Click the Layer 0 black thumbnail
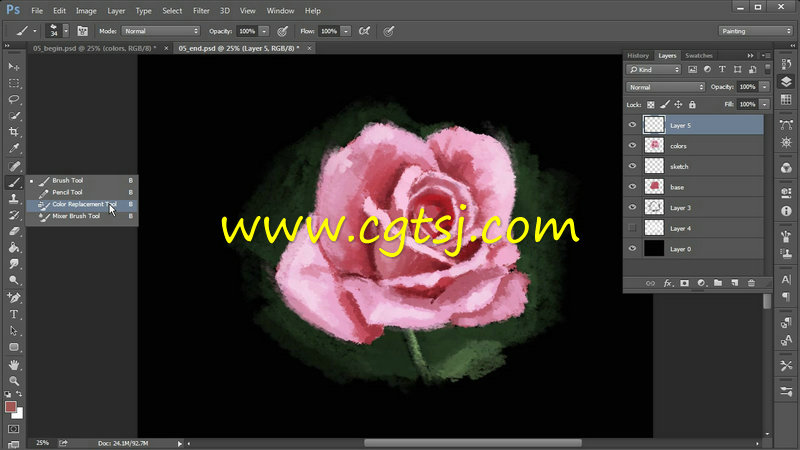800x450 pixels. point(654,248)
